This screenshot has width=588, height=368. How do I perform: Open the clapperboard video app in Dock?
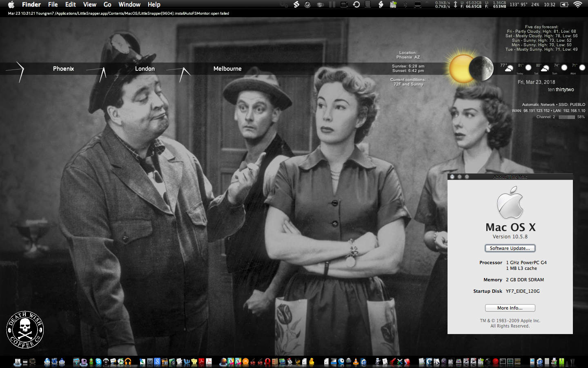coord(334,362)
